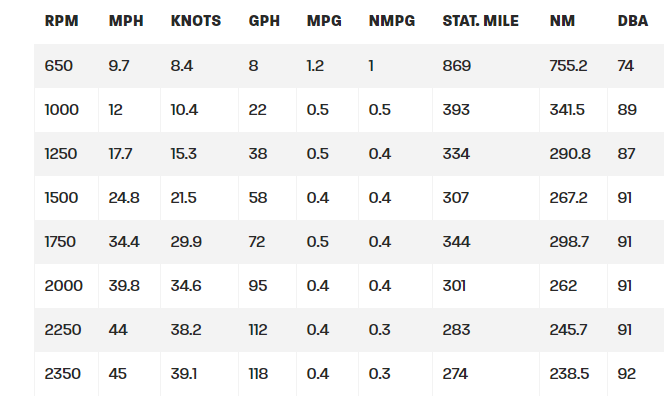Click the 238.5 NM value

coord(570,374)
